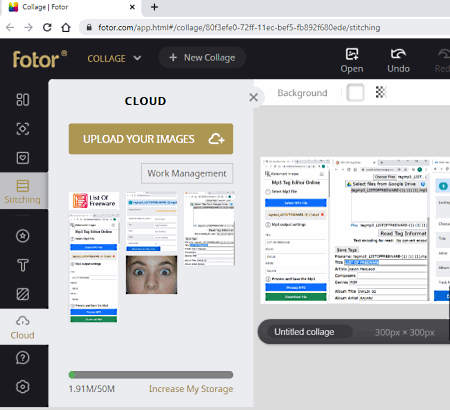Click the Undo icon

[398, 60]
